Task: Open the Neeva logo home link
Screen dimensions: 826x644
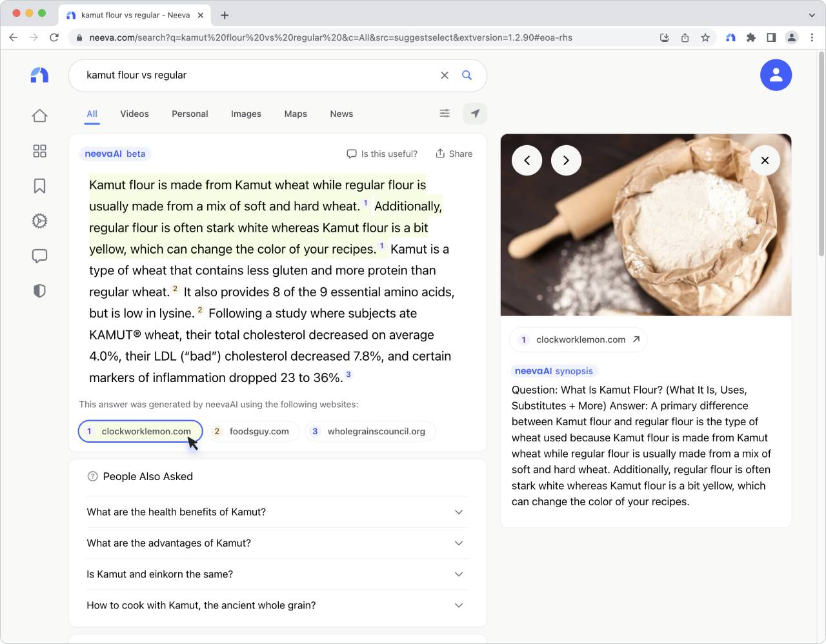Action: pos(39,75)
